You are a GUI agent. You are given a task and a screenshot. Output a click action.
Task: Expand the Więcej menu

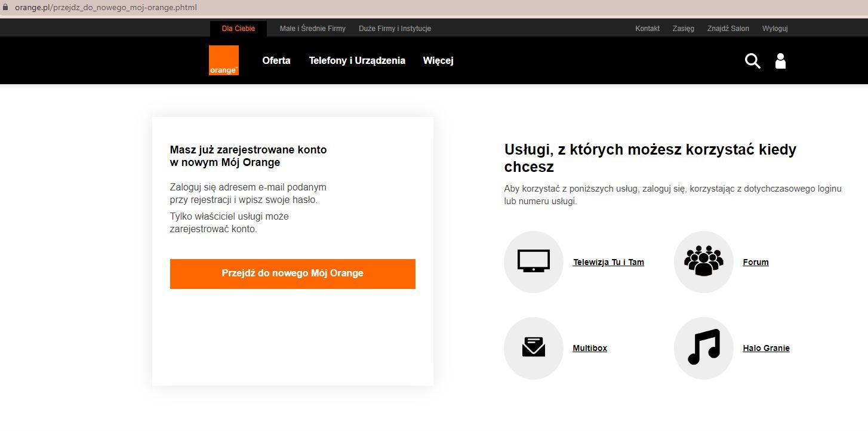click(x=438, y=60)
